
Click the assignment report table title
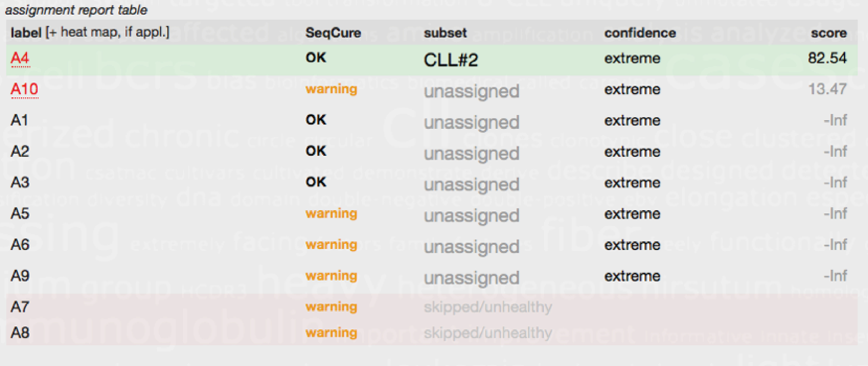(76, 10)
